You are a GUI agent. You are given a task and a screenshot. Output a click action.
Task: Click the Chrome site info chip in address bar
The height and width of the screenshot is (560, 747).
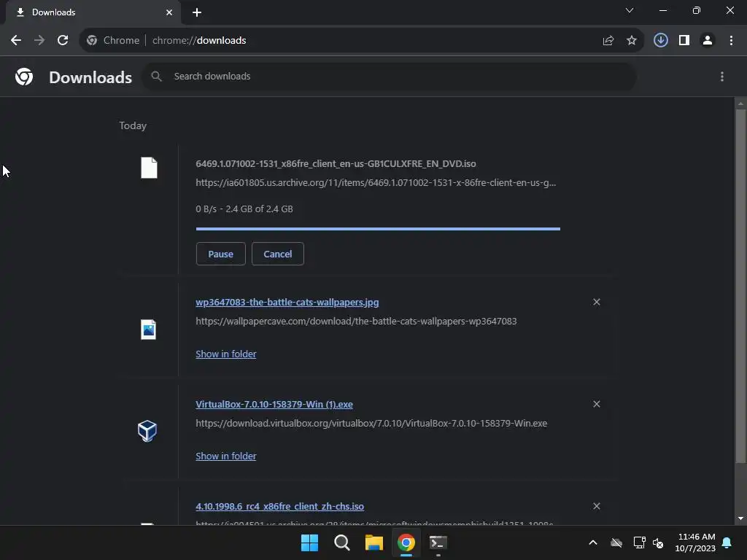pos(113,41)
